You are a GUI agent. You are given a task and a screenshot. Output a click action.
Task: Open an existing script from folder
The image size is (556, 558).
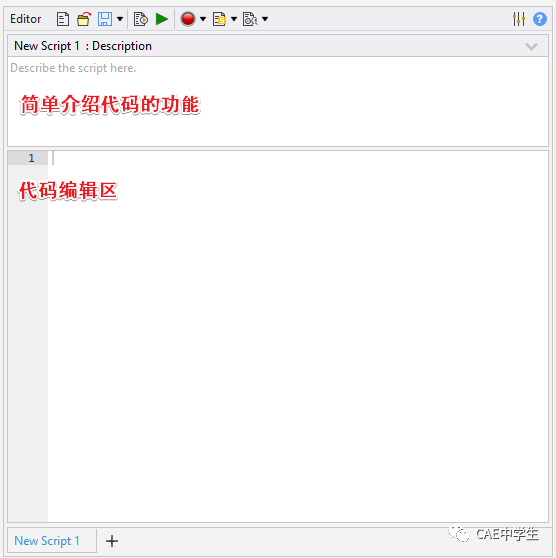coord(84,19)
